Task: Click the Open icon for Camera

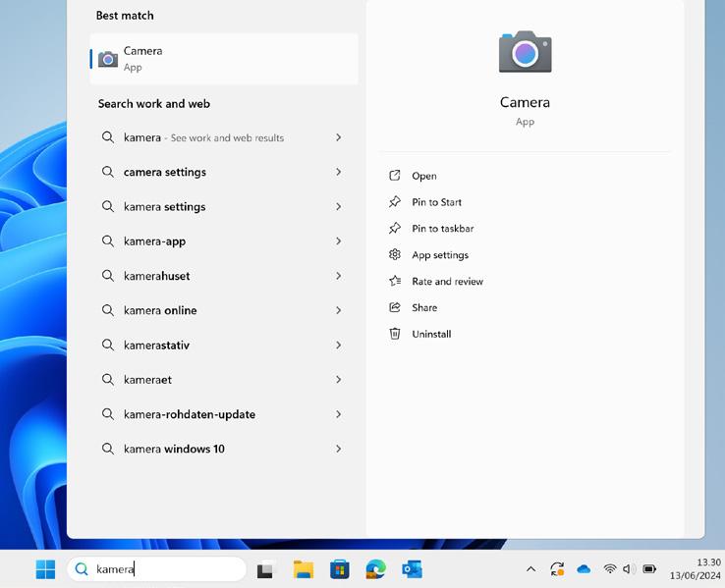Action: point(394,176)
